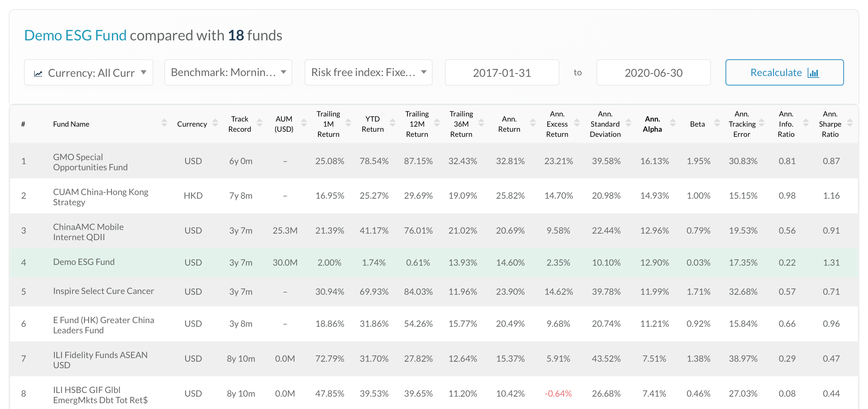Sort by Ann. Standard Deviation arrows
The image size is (868, 409).
(x=628, y=123)
